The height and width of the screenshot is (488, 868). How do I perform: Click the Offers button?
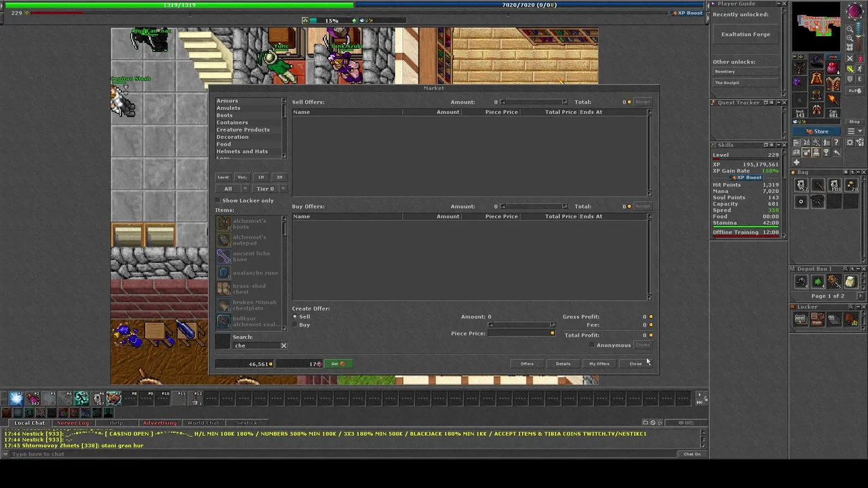click(x=527, y=364)
